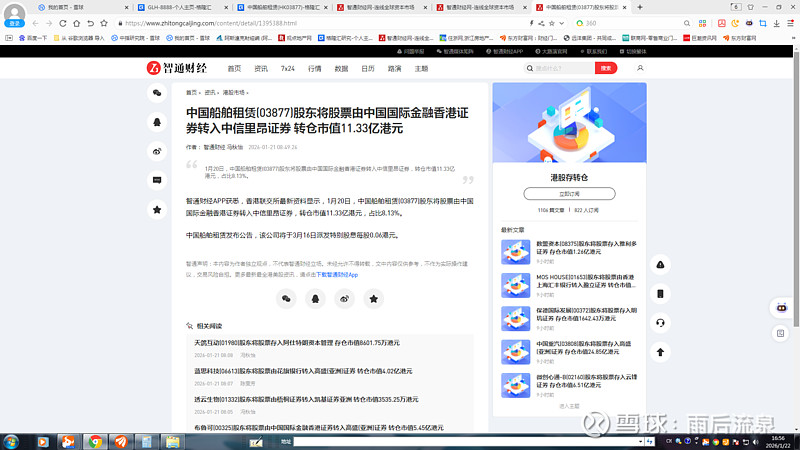Click the 登录 login badge at top left
The width and height of the screenshot is (800, 450).
(x=14, y=23)
